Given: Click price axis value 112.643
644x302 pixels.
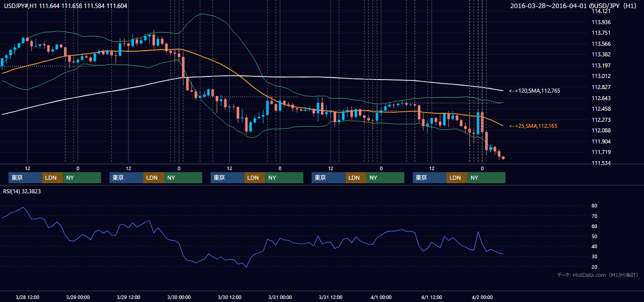Looking at the screenshot, I should [x=601, y=98].
